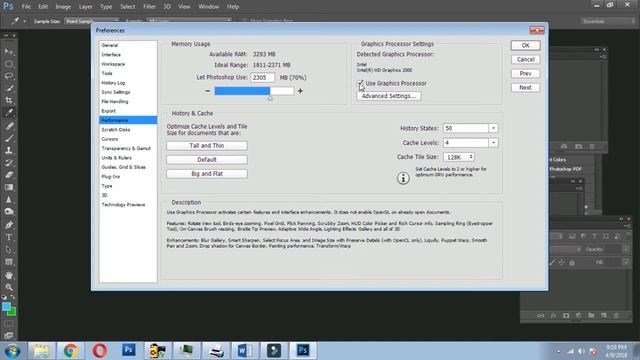Screen dimensions: 640x360
Task: Click the add layer mask icon
Action: pyautogui.click(x=566, y=316)
